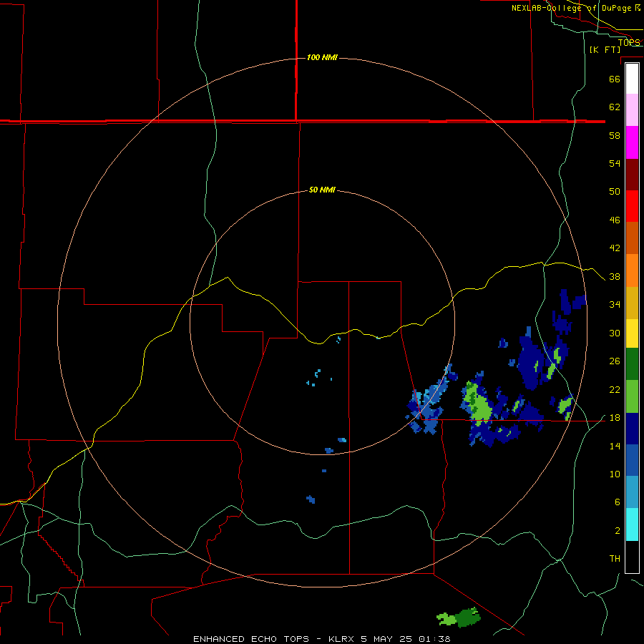This screenshot has height=644, width=644.
Task: Click the 10 legend value label
Action: 615,474
